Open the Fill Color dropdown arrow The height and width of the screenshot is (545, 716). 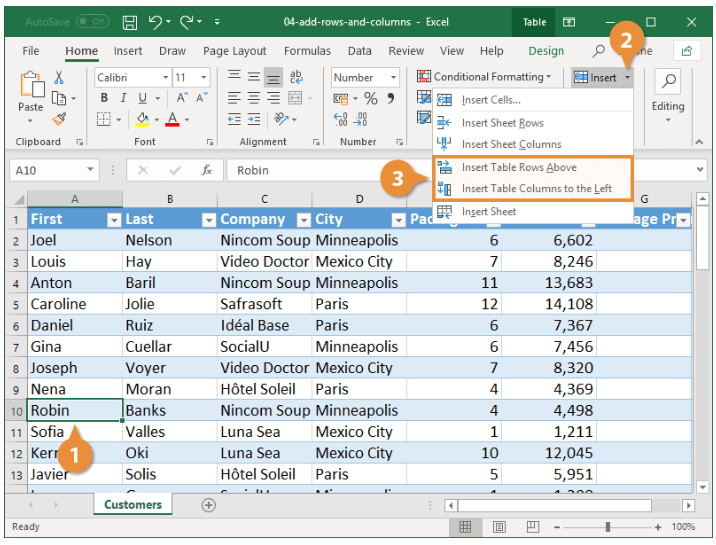[157, 120]
